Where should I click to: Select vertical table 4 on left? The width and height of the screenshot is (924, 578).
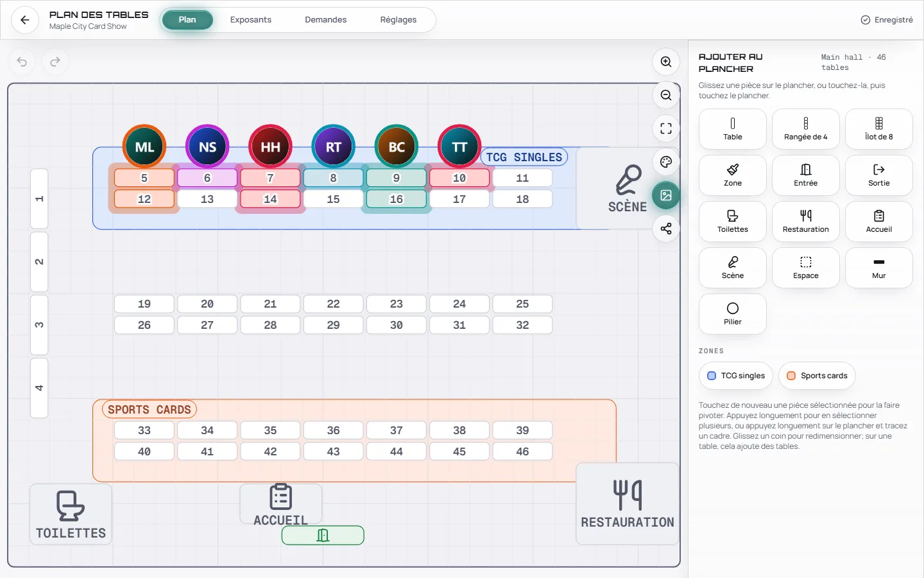[x=39, y=388]
